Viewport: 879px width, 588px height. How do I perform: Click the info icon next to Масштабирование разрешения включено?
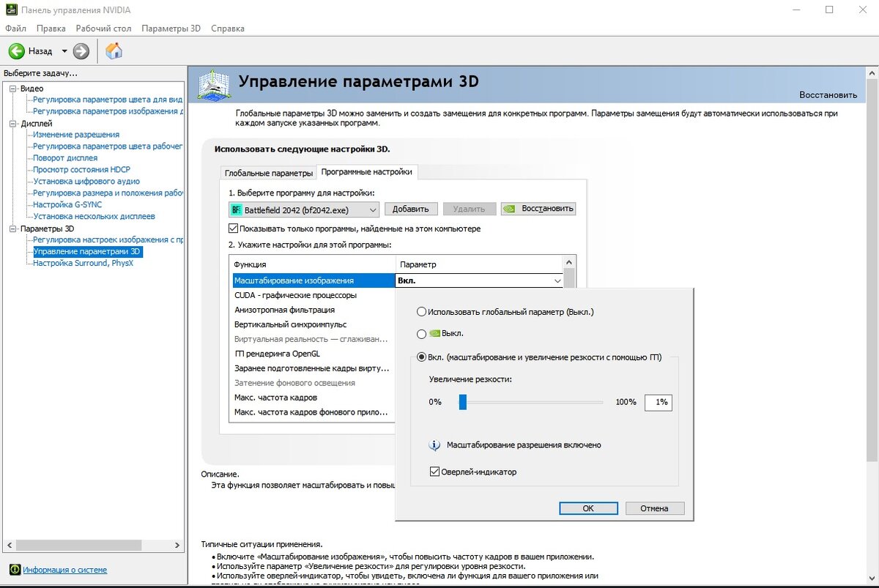click(435, 445)
